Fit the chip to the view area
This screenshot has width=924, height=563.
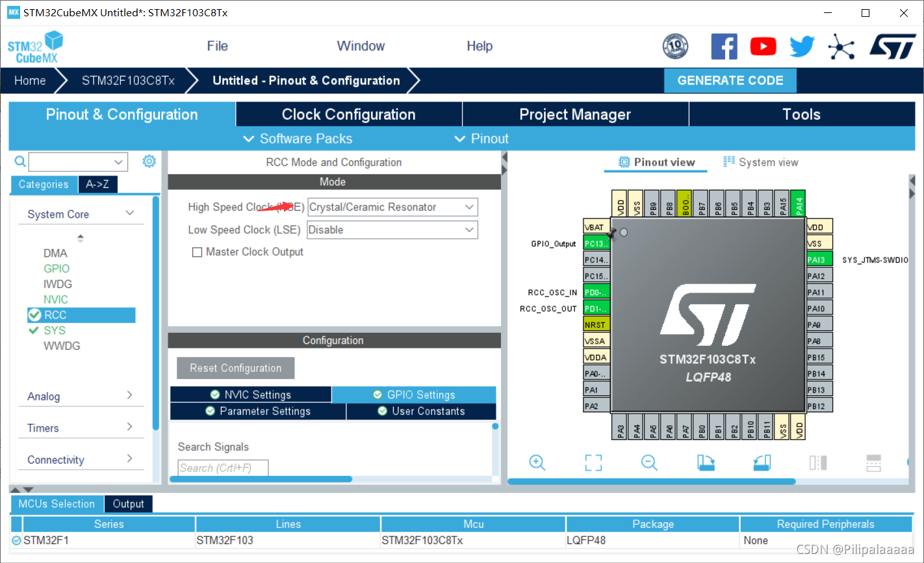point(593,462)
